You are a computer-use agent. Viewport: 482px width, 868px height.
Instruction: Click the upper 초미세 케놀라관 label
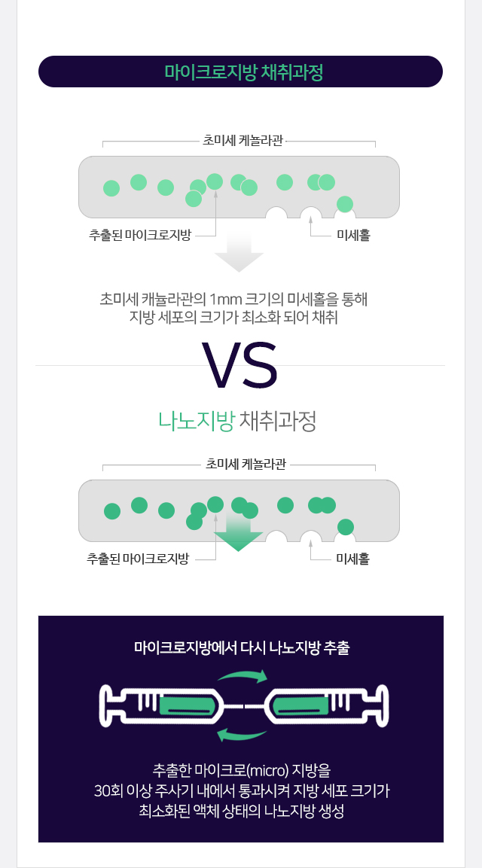pyautogui.click(x=243, y=141)
